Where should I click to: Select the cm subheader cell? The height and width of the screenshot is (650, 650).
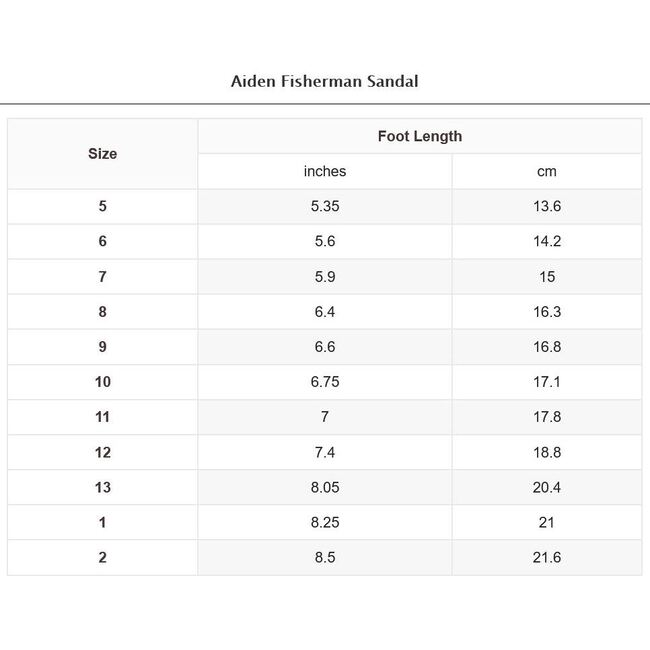pos(546,171)
